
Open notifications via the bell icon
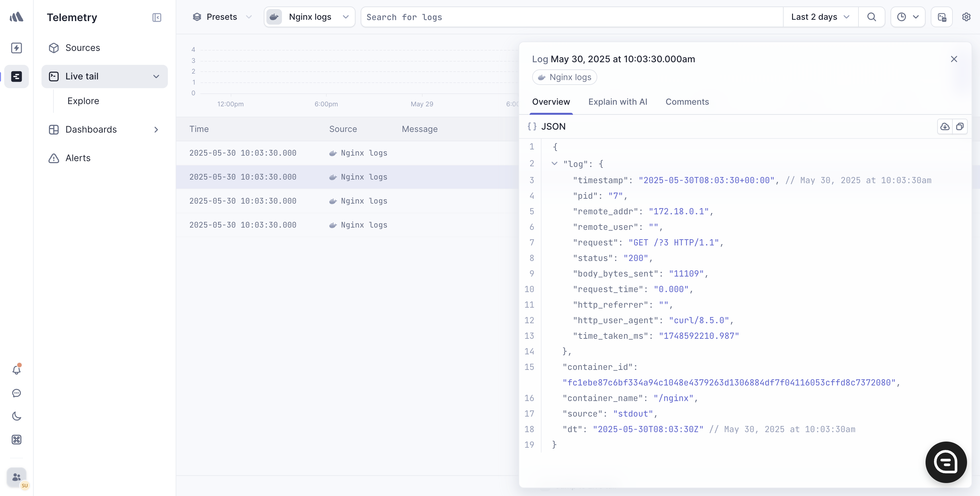[16, 370]
